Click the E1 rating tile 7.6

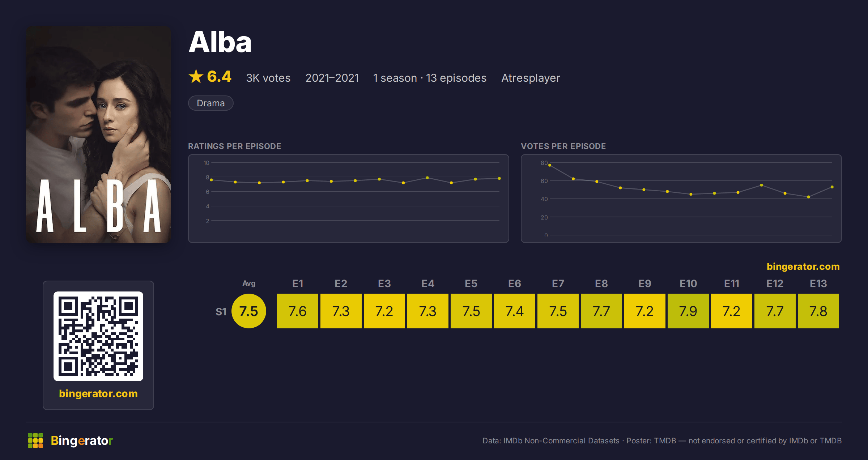tap(298, 311)
